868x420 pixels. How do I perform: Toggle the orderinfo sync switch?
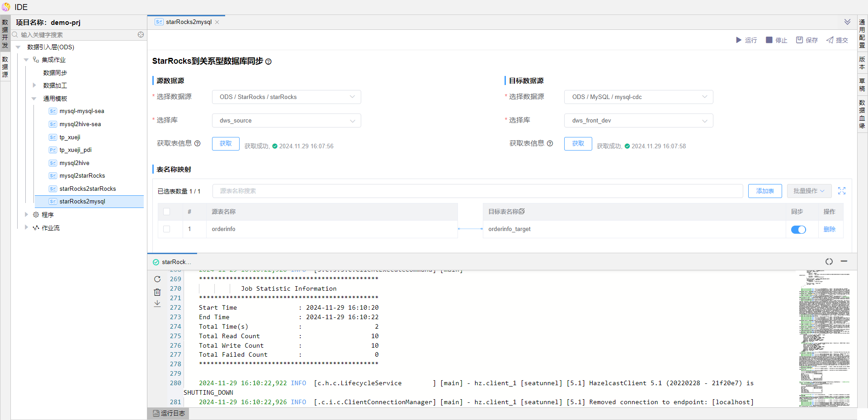coord(798,230)
